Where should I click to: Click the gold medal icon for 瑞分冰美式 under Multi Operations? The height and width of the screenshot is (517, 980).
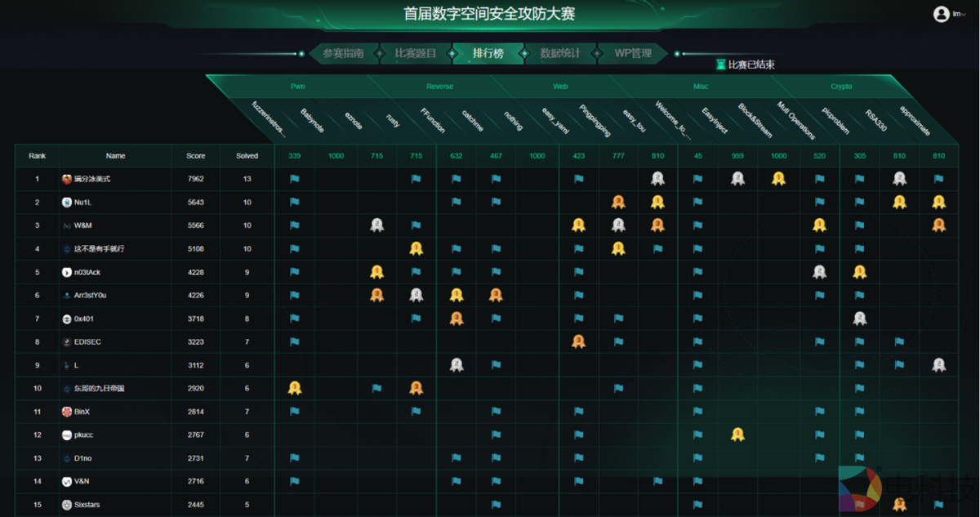click(778, 178)
